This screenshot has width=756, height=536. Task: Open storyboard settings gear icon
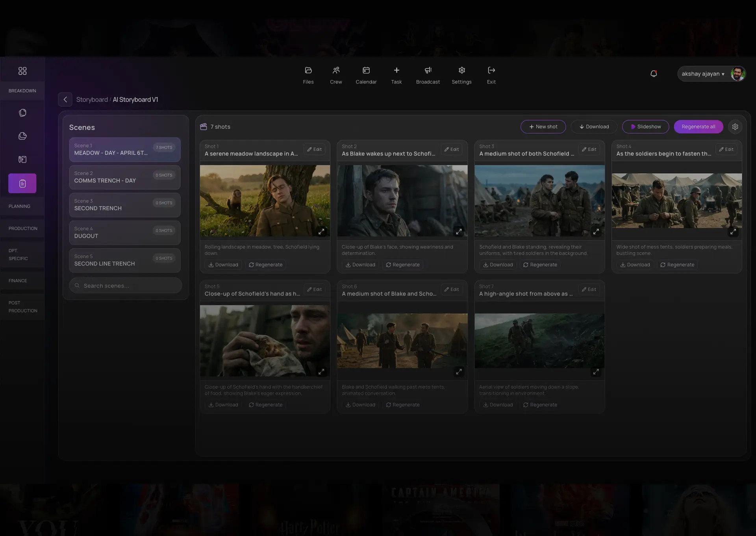735,127
